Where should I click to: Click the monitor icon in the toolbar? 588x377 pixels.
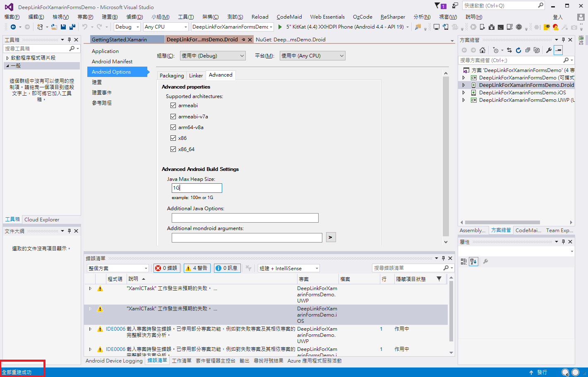point(437,27)
